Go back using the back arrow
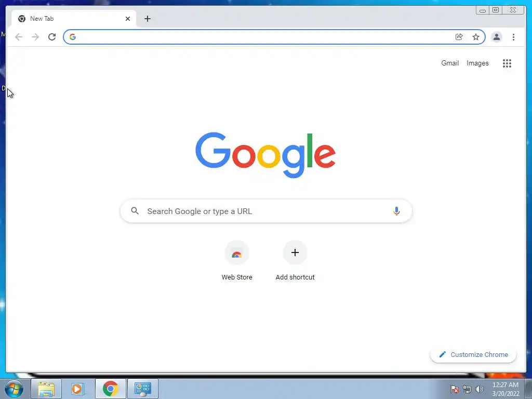The height and width of the screenshot is (399, 532). (19, 37)
